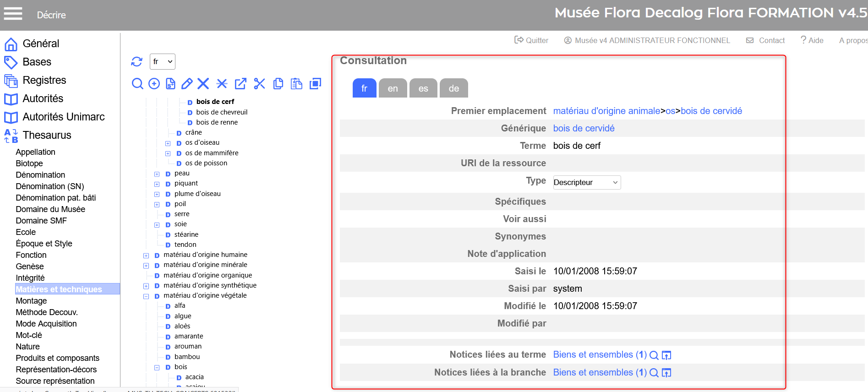Select bois de chevreuil in the tree
Screen dimensions: 868x392
point(222,112)
